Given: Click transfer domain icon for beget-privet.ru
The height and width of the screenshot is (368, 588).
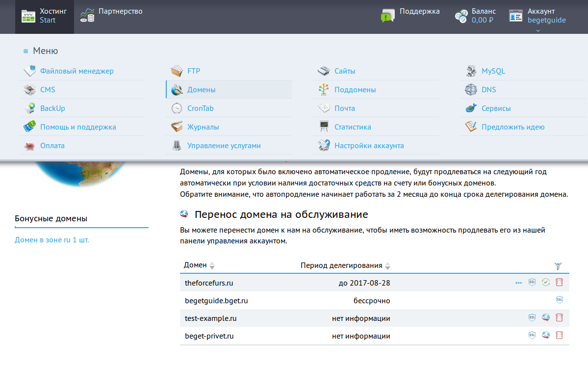Looking at the screenshot, I should 545,336.
